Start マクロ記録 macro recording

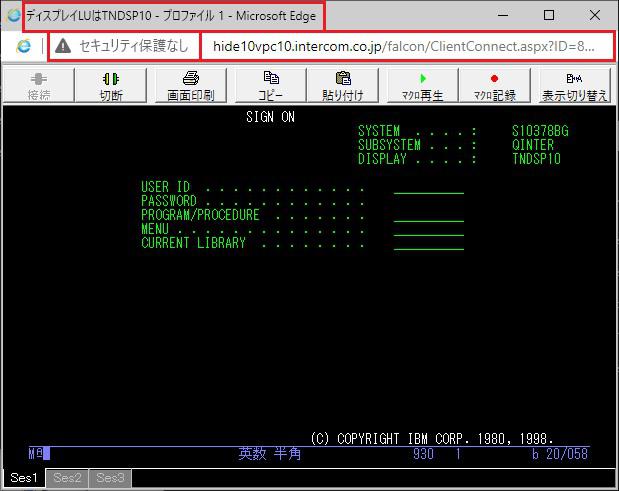pos(495,86)
